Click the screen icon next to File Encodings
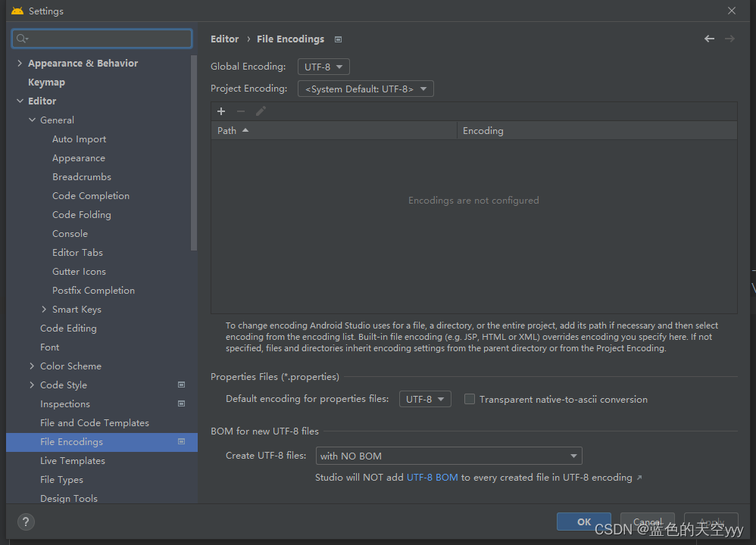 [181, 441]
